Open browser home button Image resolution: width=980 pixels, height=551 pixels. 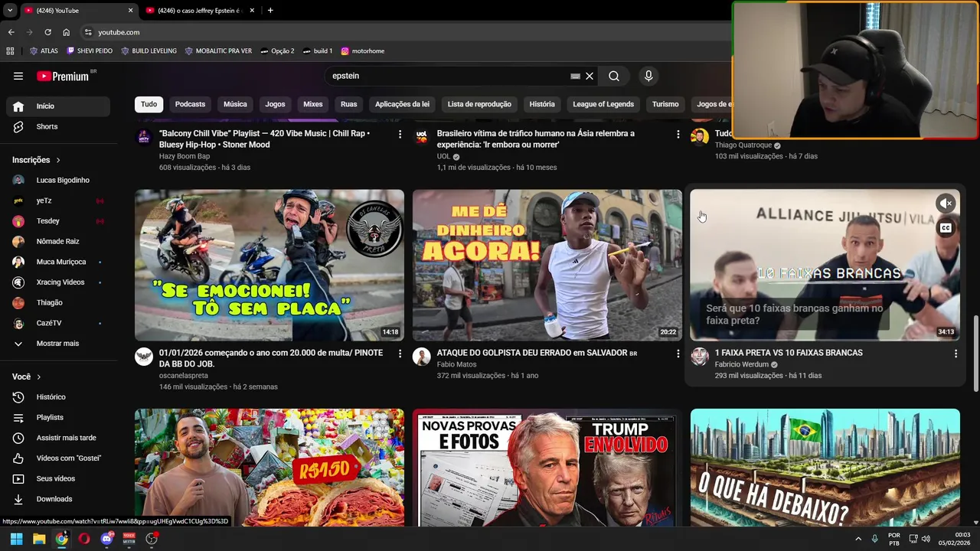[x=66, y=32]
